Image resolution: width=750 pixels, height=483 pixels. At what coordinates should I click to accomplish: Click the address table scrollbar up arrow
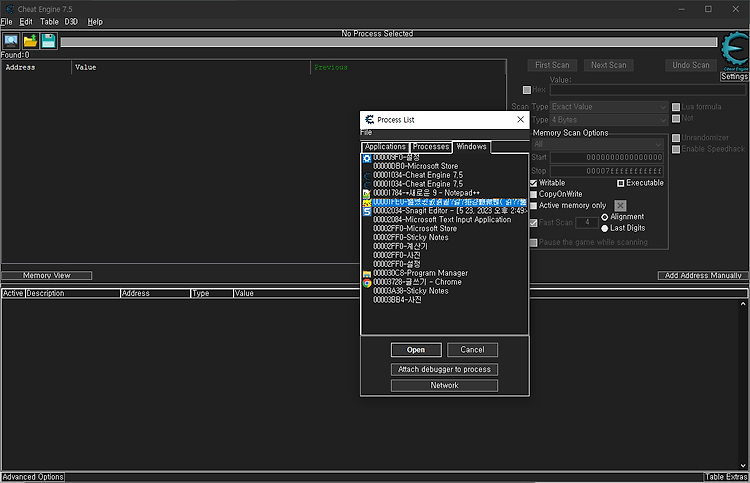pyautogui.click(x=743, y=304)
